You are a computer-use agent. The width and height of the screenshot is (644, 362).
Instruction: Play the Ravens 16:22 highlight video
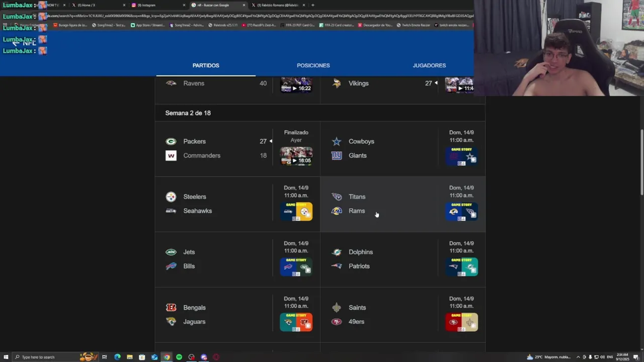click(x=296, y=85)
